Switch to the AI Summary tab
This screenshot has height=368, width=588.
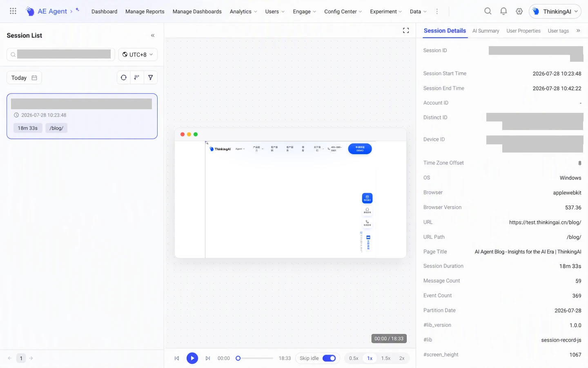coord(486,31)
